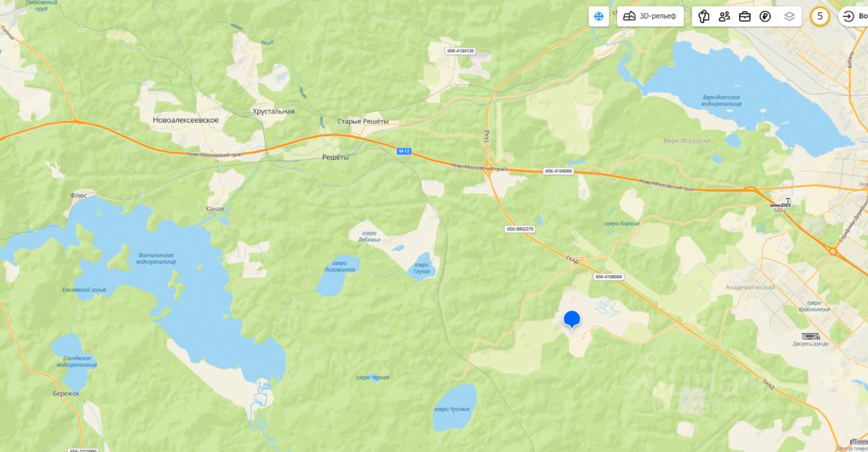868x452 pixels.
Task: Click the Решёты settlement label
Action: point(335,157)
